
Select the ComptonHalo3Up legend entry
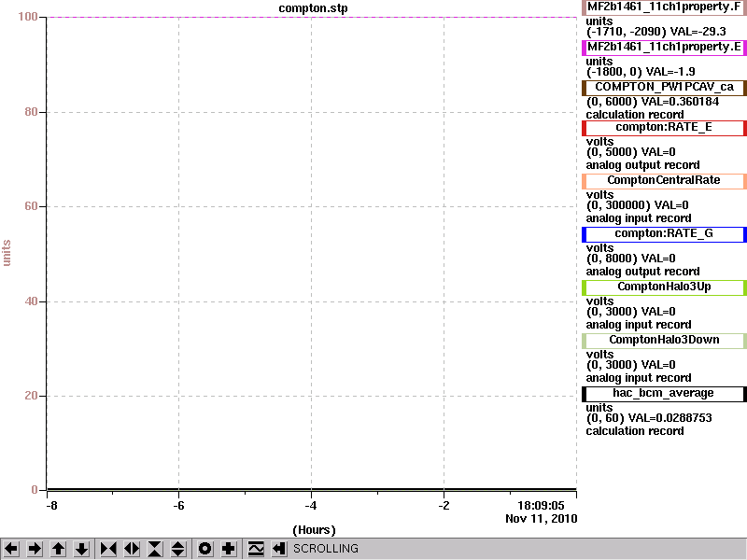pyautogui.click(x=664, y=287)
